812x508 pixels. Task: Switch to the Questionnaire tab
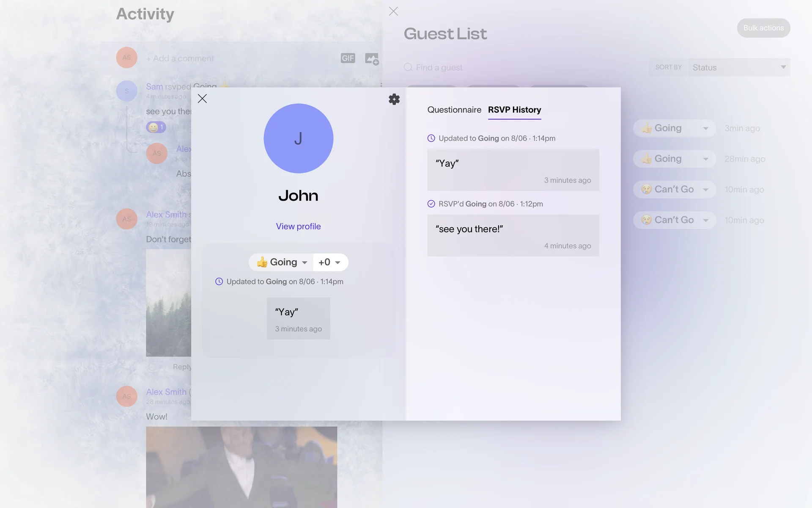click(x=454, y=110)
